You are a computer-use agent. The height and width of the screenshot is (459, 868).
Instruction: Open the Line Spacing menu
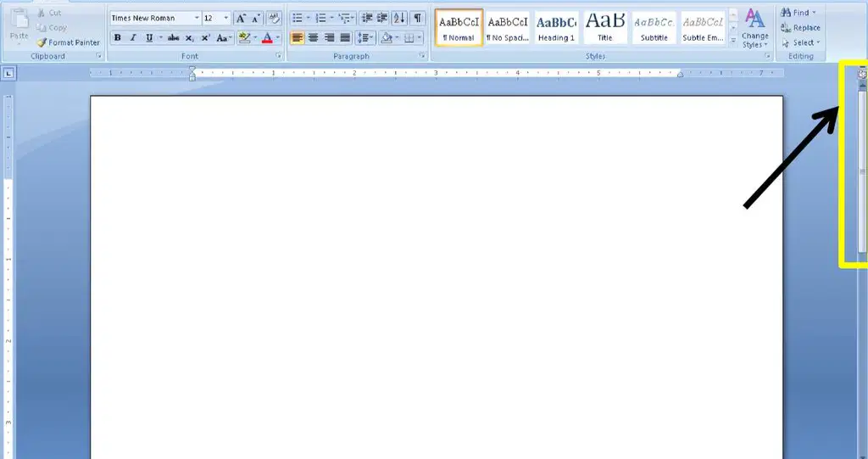[x=366, y=37]
